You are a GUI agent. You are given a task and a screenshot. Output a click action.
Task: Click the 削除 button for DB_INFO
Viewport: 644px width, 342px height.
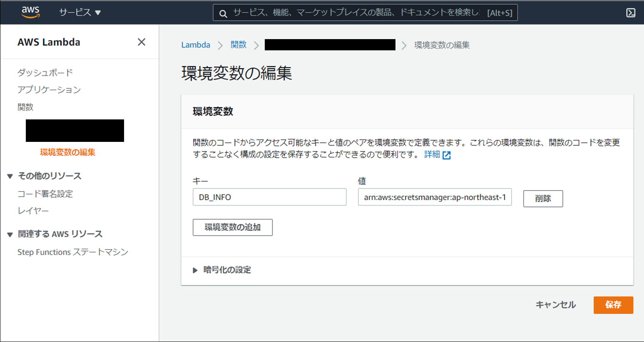[x=543, y=198]
